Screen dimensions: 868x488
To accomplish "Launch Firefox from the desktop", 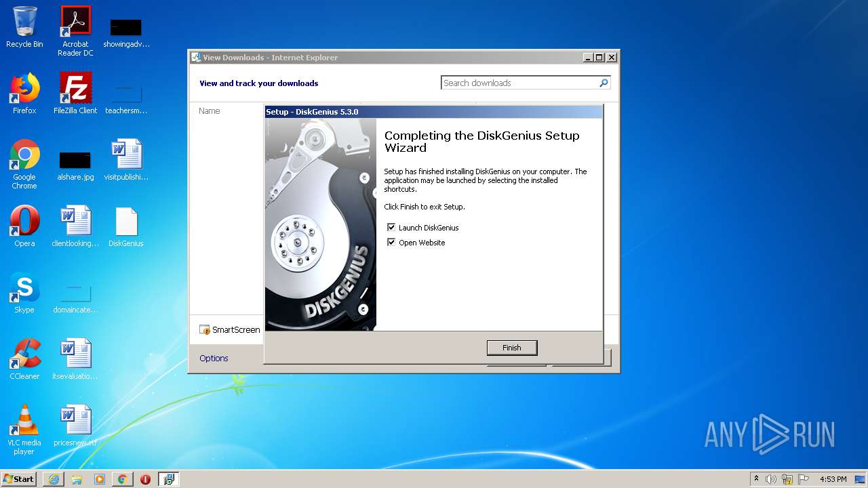I will tap(24, 94).
